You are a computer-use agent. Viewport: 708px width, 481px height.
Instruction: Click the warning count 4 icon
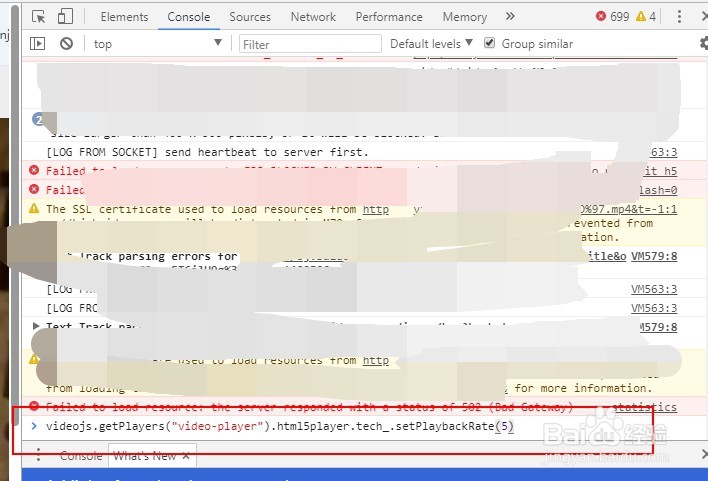(x=646, y=17)
